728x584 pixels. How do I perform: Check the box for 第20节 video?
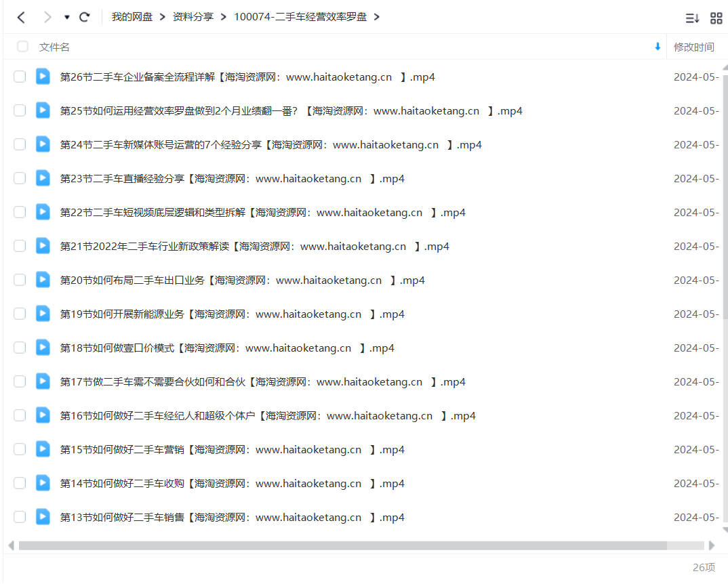pyautogui.click(x=20, y=280)
